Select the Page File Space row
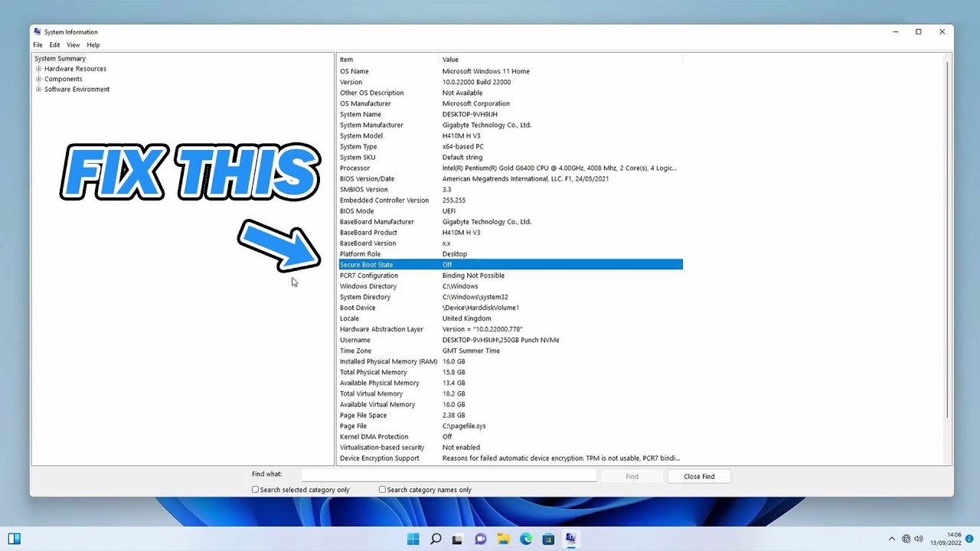Viewport: 980px width, 551px height. coord(511,416)
